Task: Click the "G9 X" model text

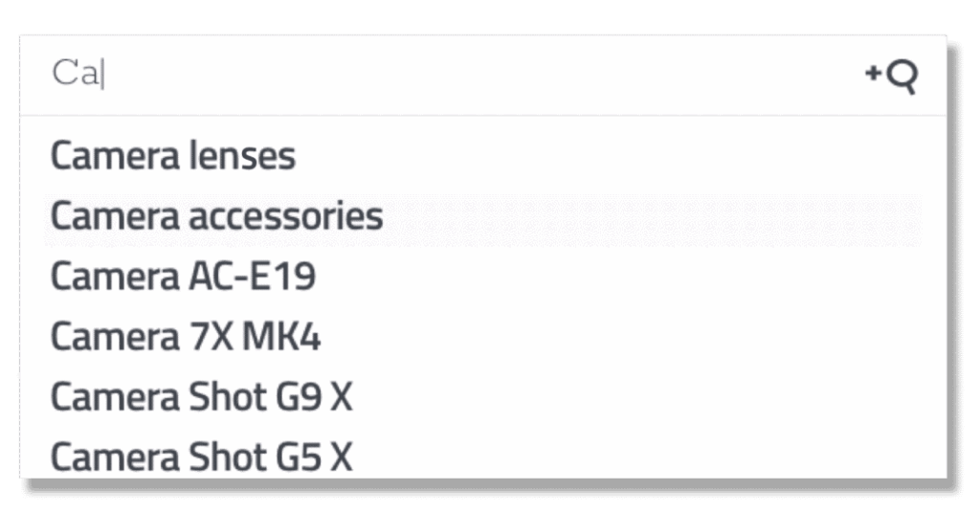Action: [x=314, y=397]
